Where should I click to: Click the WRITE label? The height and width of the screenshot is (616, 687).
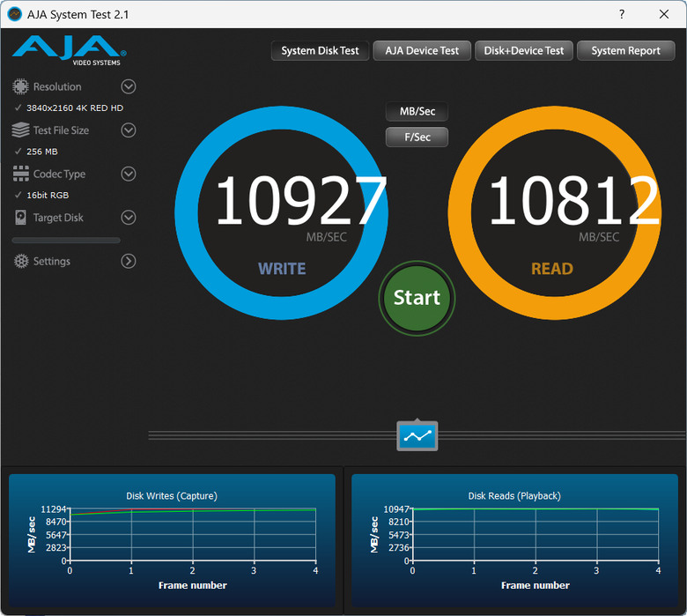(282, 269)
